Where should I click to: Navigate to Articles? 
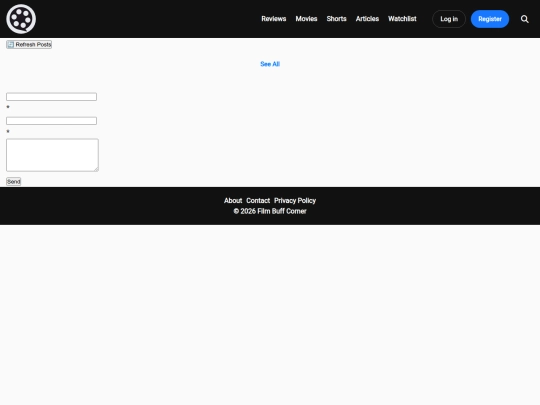point(367,19)
